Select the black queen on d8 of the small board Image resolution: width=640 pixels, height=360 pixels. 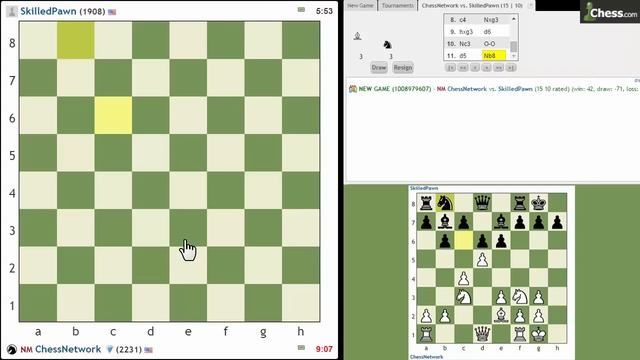482,202
